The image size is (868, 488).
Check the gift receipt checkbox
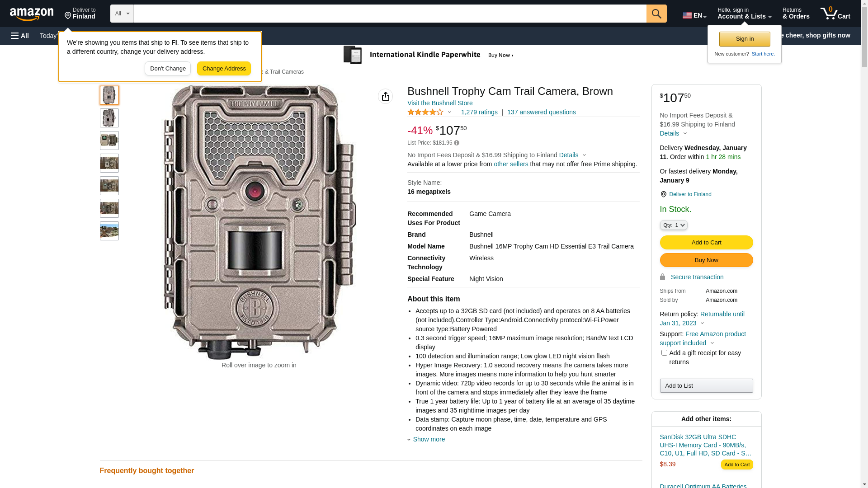tap(664, 353)
